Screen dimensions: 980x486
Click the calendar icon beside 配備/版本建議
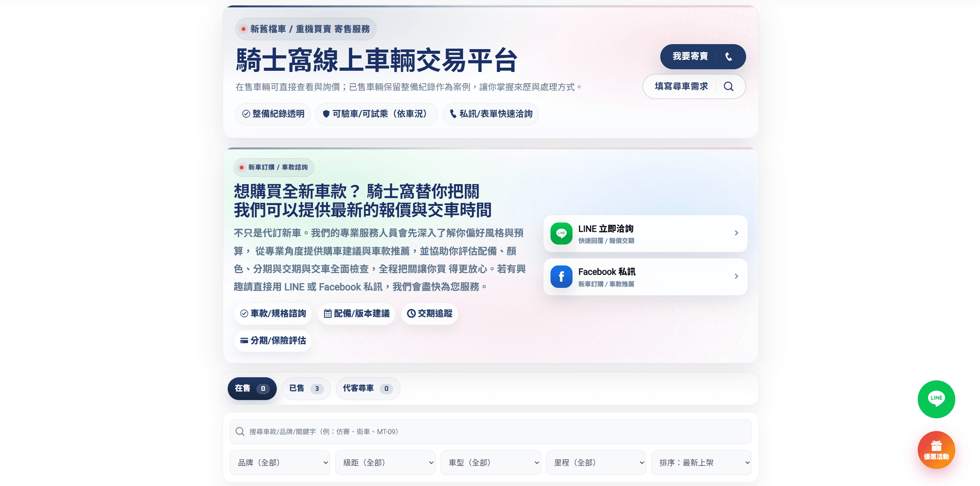coord(327,314)
